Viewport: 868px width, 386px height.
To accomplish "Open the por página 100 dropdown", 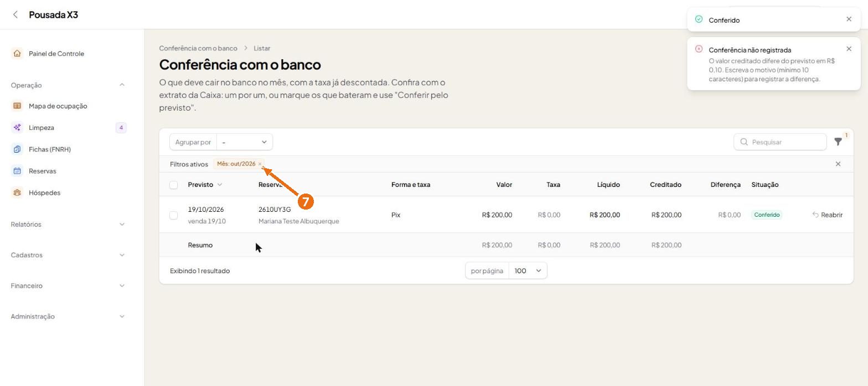I will tap(528, 271).
